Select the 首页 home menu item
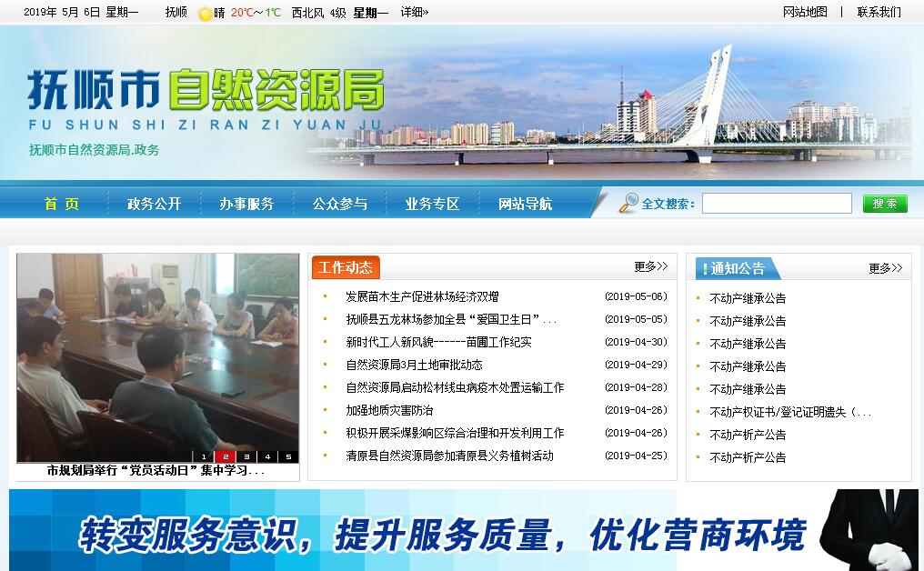 pyautogui.click(x=62, y=204)
